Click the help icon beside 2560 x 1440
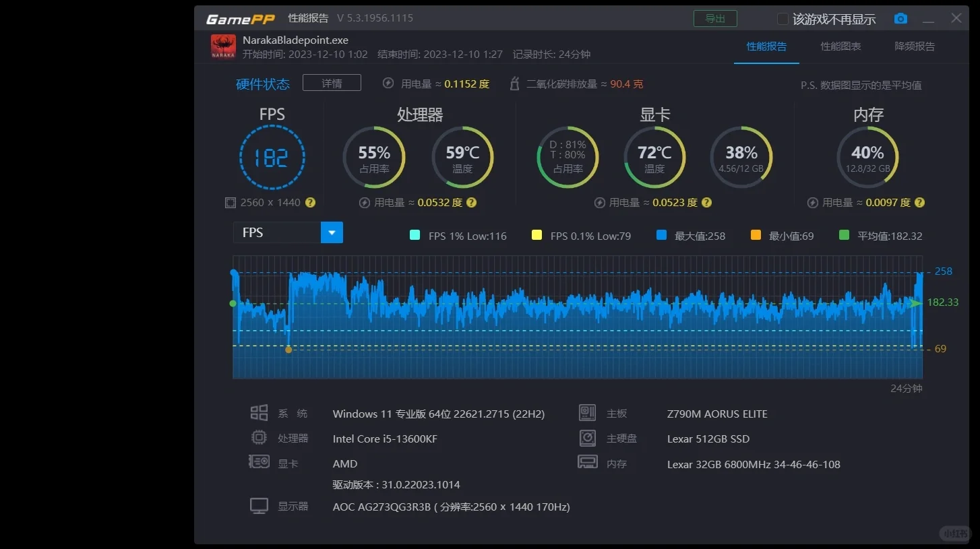Viewport: 980px width, 549px height. click(310, 202)
